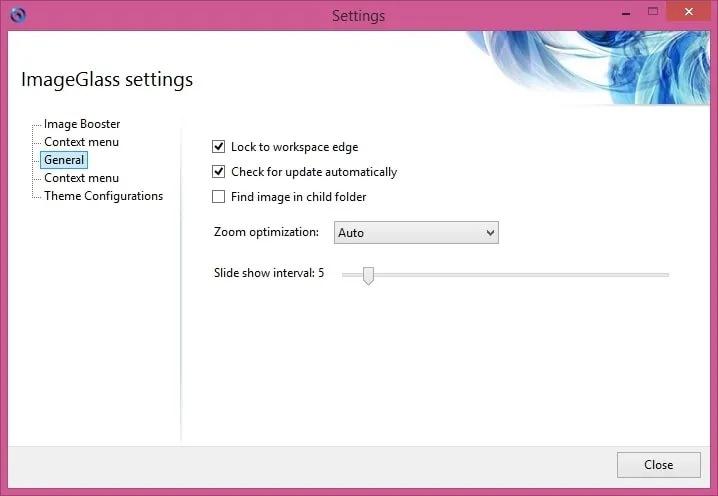This screenshot has width=718, height=496.
Task: Select the General settings item
Action: (x=64, y=160)
